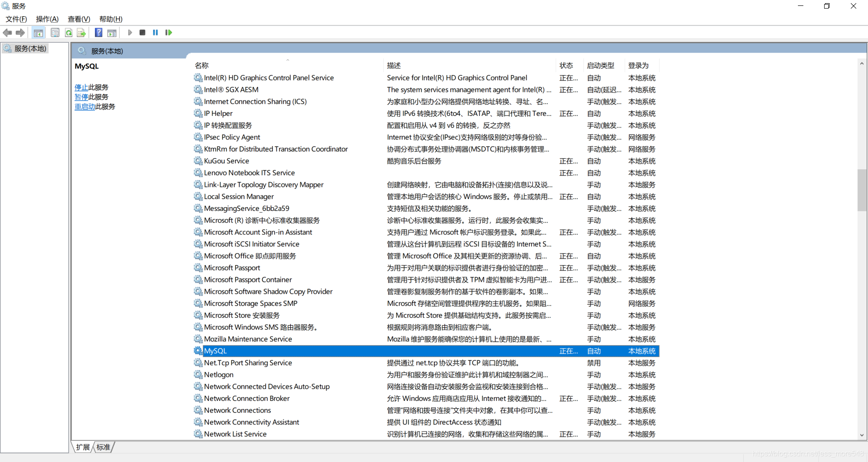Select the MessagingService_6bb2a59 row
Image resolution: width=868 pixels, height=462 pixels.
tap(426, 208)
